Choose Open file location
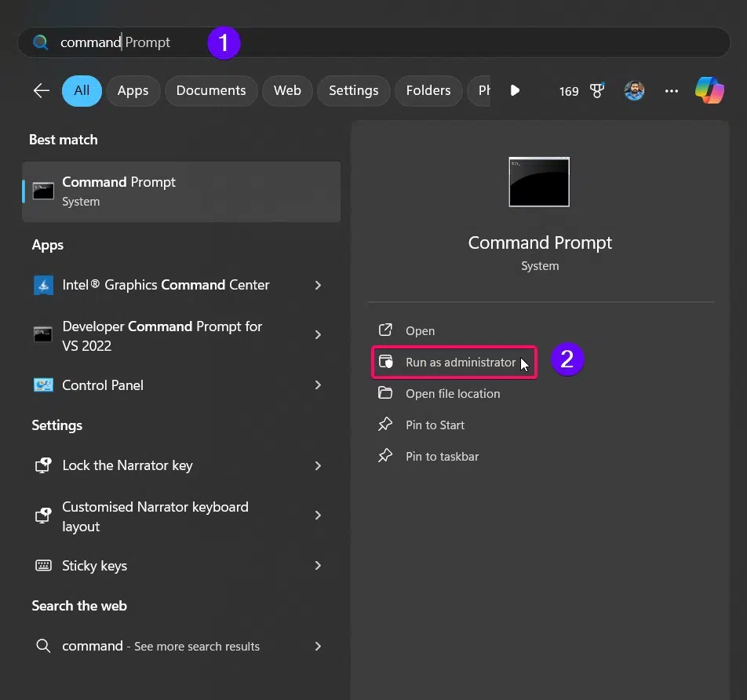Image resolution: width=747 pixels, height=700 pixels. click(x=454, y=394)
